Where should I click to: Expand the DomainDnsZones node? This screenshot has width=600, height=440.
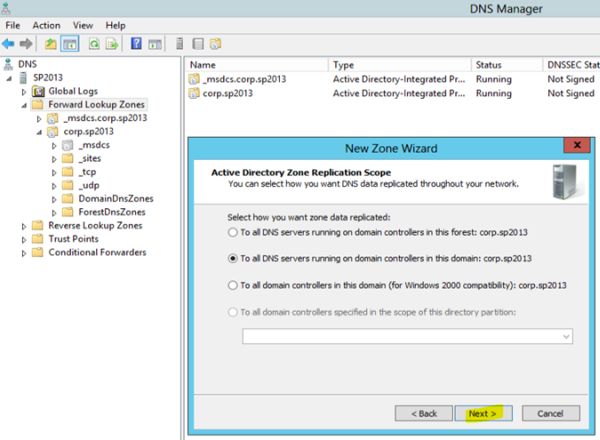[54, 199]
